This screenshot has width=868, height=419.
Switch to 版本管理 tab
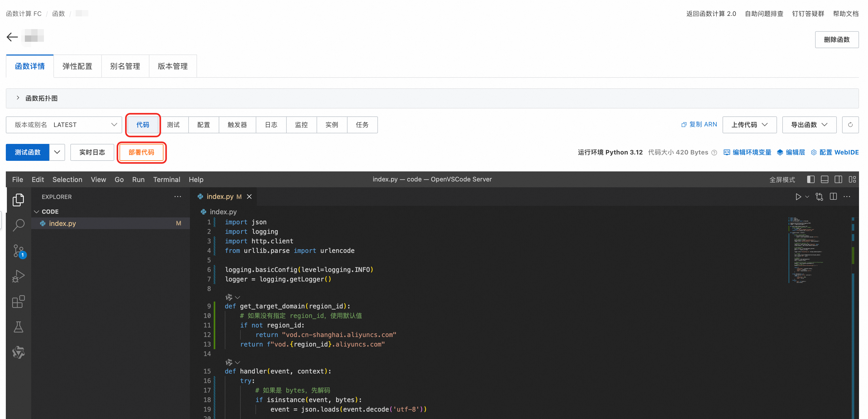[x=172, y=66]
